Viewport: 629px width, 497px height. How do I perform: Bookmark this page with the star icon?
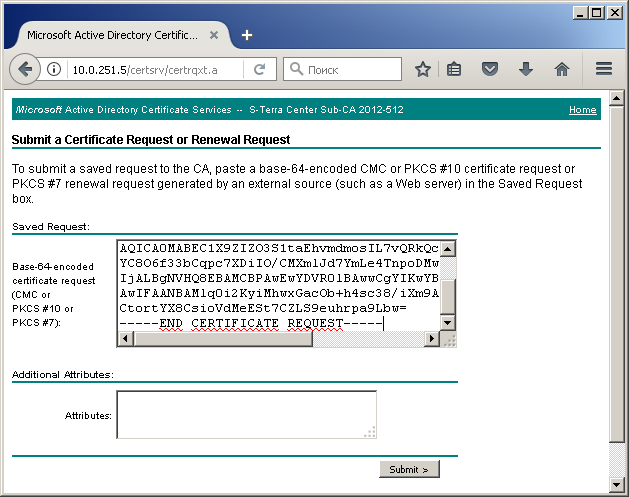[423, 70]
